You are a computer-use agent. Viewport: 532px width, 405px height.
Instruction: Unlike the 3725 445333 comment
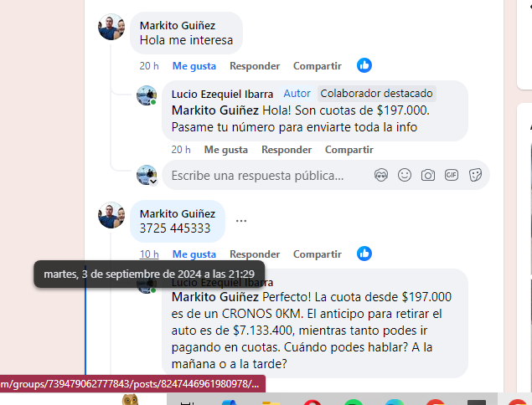(194, 254)
